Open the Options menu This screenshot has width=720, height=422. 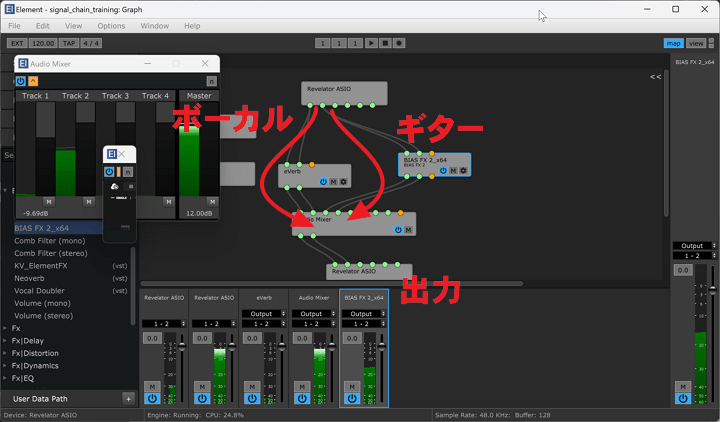(111, 26)
